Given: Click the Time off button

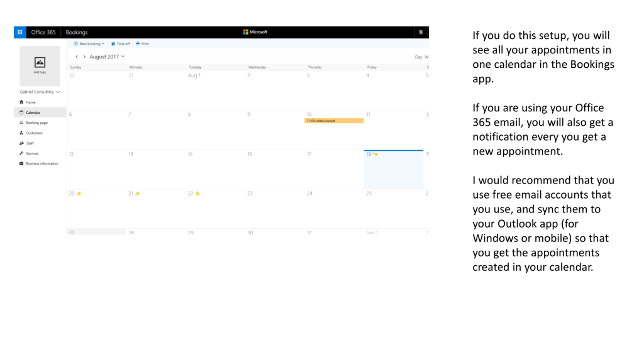Looking at the screenshot, I should (120, 44).
